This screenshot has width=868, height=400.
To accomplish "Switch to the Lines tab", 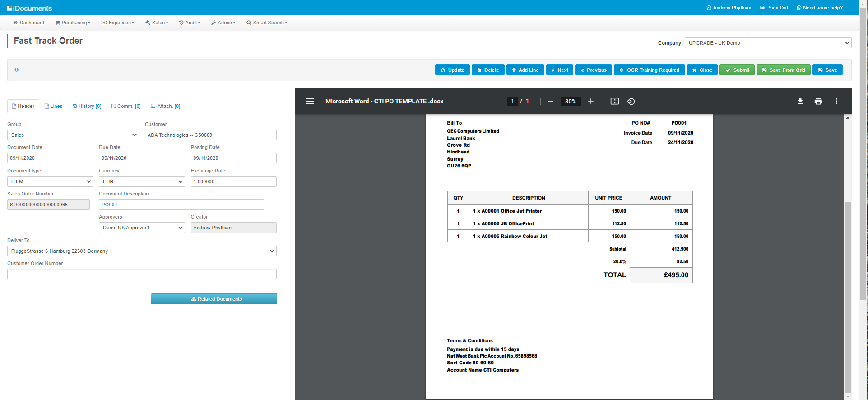I will [x=53, y=106].
